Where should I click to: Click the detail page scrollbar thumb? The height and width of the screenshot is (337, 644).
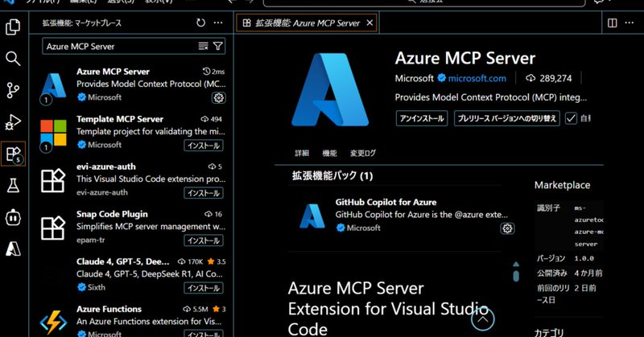[516, 276]
